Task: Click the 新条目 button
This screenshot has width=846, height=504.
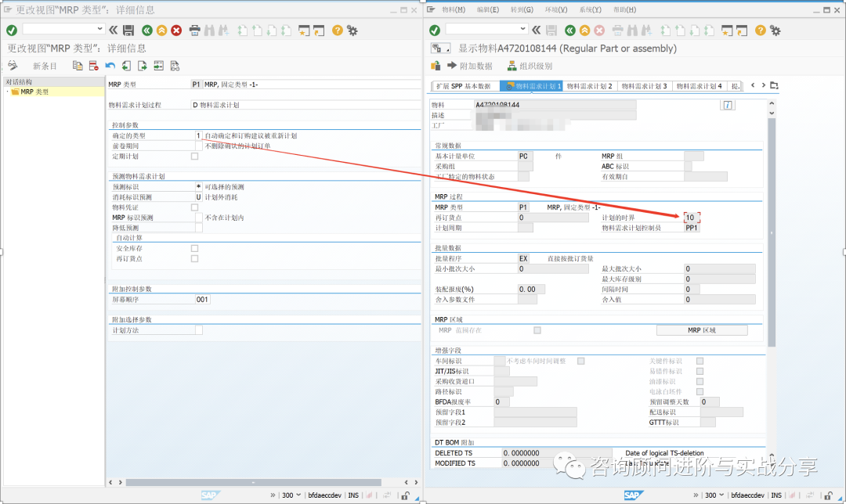Action: point(45,66)
